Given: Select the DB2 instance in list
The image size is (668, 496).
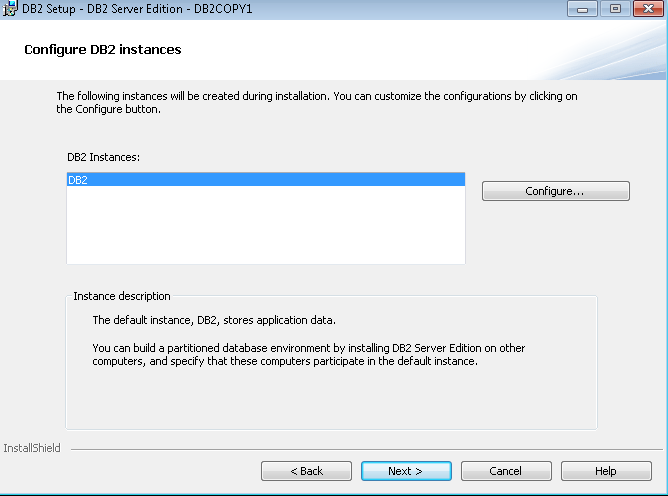Looking at the screenshot, I should point(266,180).
